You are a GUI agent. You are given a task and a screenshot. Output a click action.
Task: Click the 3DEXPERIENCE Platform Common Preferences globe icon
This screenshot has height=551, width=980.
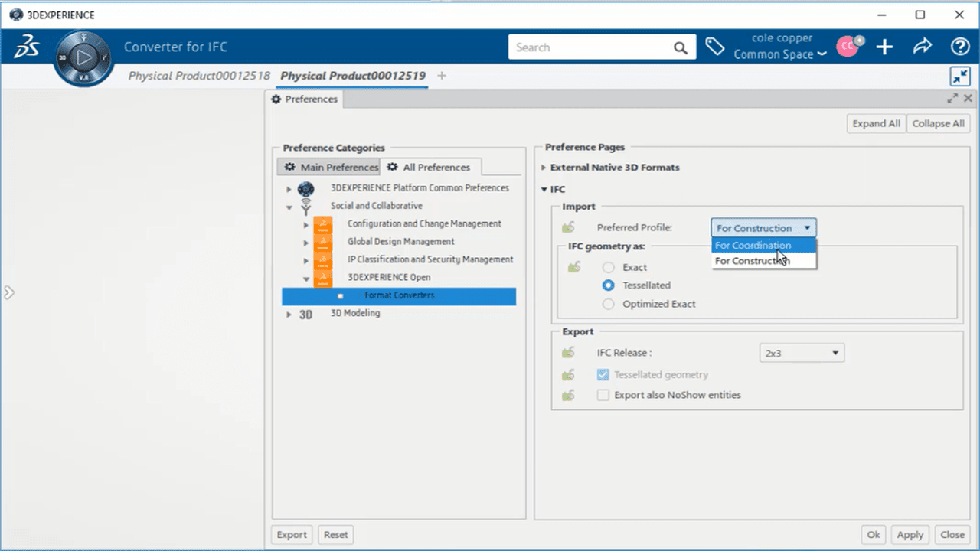click(x=305, y=188)
